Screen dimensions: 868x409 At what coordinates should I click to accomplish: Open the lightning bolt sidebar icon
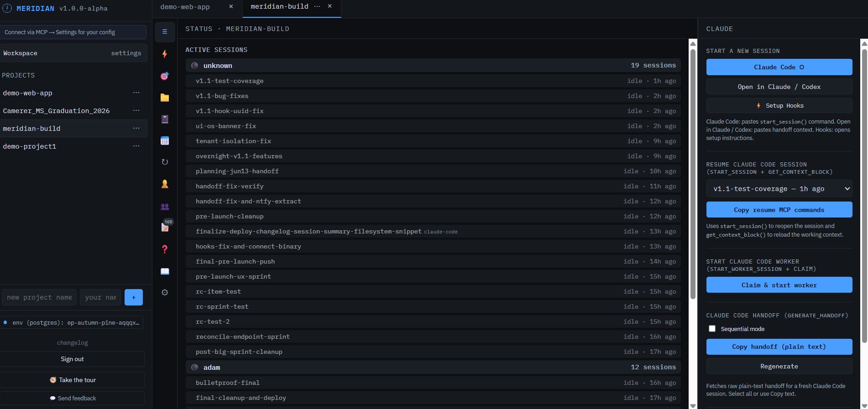pyautogui.click(x=165, y=54)
